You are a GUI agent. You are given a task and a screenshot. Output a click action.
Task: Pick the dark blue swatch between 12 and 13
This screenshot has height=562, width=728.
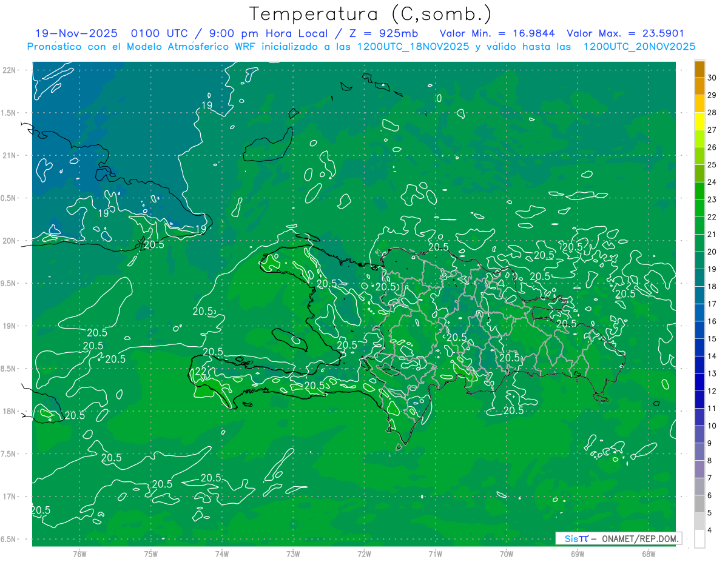click(700, 382)
